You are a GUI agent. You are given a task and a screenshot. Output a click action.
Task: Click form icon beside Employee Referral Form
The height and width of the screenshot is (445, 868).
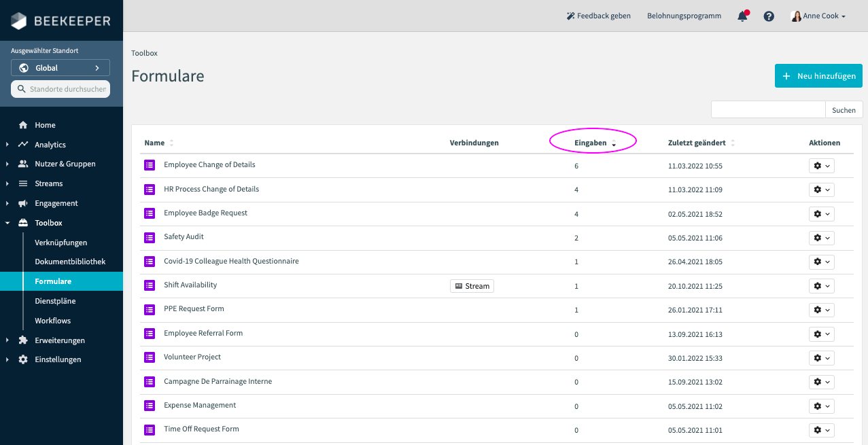pyautogui.click(x=150, y=334)
